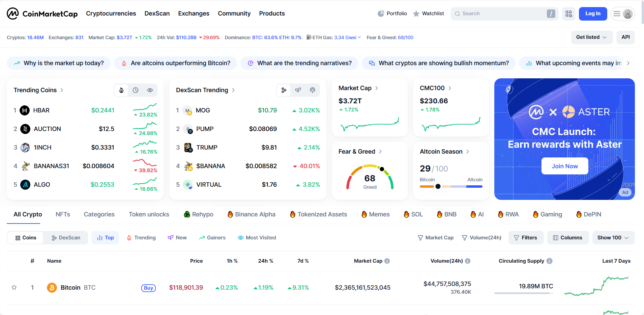Expand ETH Gas 3.34 Gwei dropdown
The width and height of the screenshot is (644, 315).
pos(347,37)
